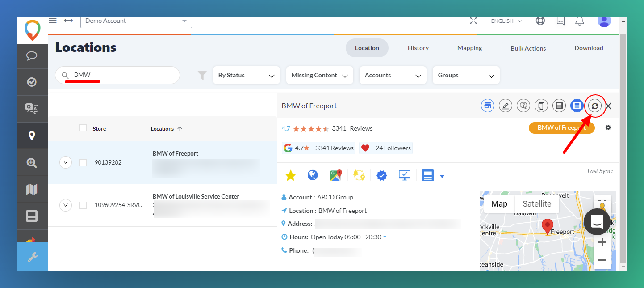The height and width of the screenshot is (288, 644).
Task: Click the blue verified badge icon
Action: [x=382, y=176]
